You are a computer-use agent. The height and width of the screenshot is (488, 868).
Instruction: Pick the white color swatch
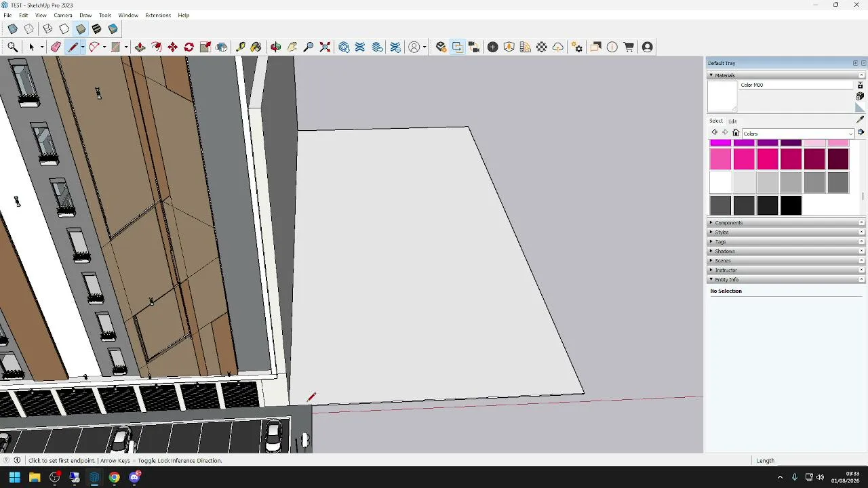pyautogui.click(x=720, y=182)
